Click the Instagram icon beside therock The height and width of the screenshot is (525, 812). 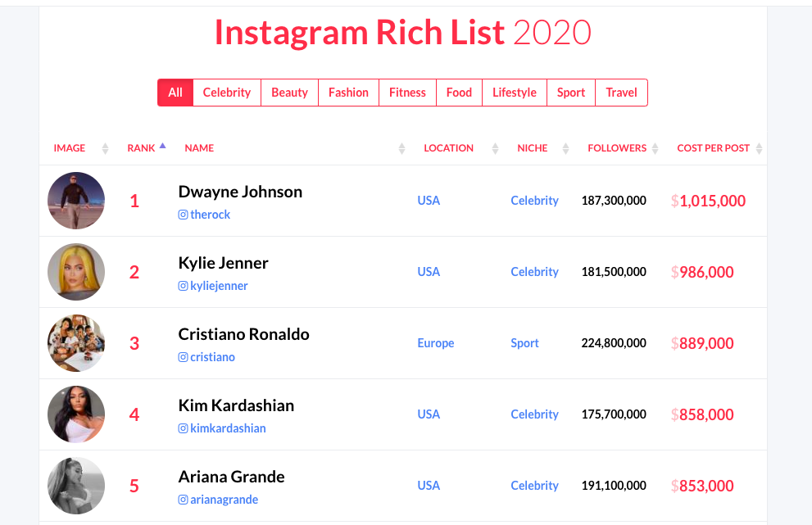(x=183, y=215)
